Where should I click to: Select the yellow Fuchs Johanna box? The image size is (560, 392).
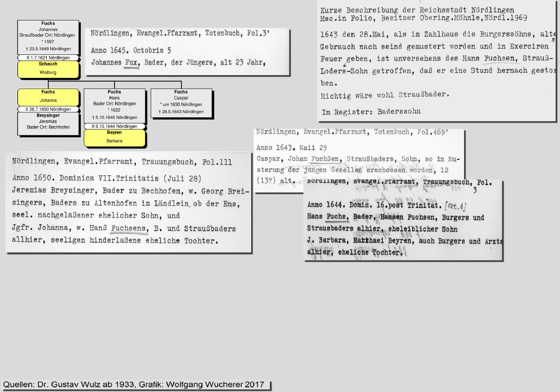pyautogui.click(x=48, y=97)
